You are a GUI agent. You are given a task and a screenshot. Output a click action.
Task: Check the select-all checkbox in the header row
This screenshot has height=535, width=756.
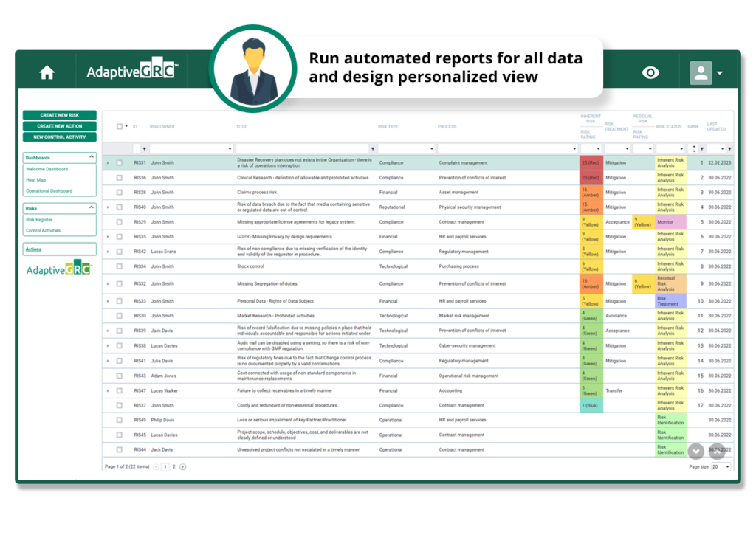coord(120,126)
